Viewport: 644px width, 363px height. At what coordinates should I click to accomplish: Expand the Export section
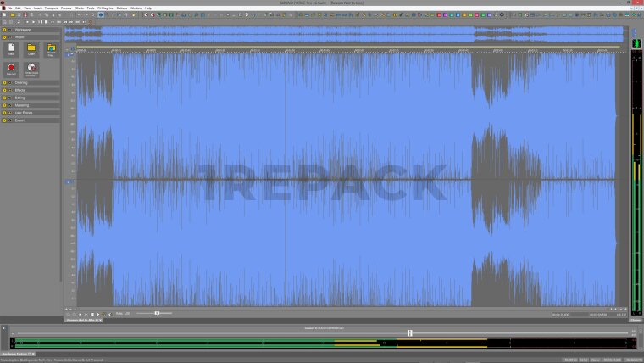(20, 120)
